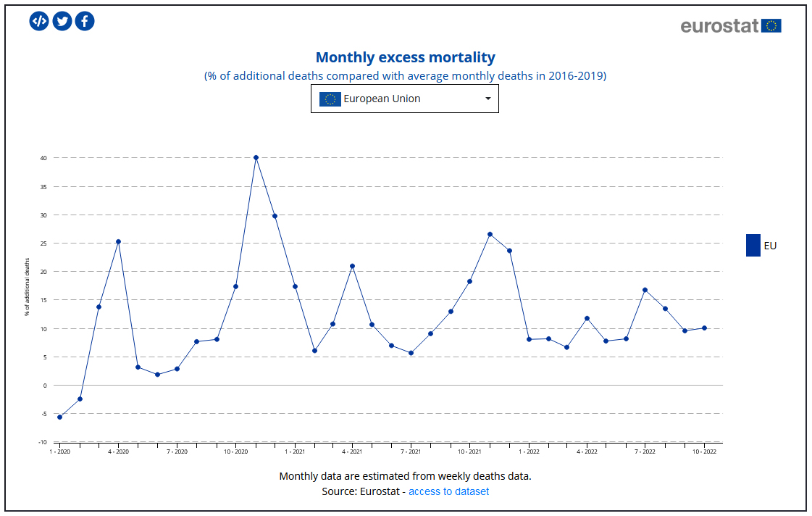Screen dimensions: 812x516
Task: Click the eurostat logo
Action: pos(730,25)
